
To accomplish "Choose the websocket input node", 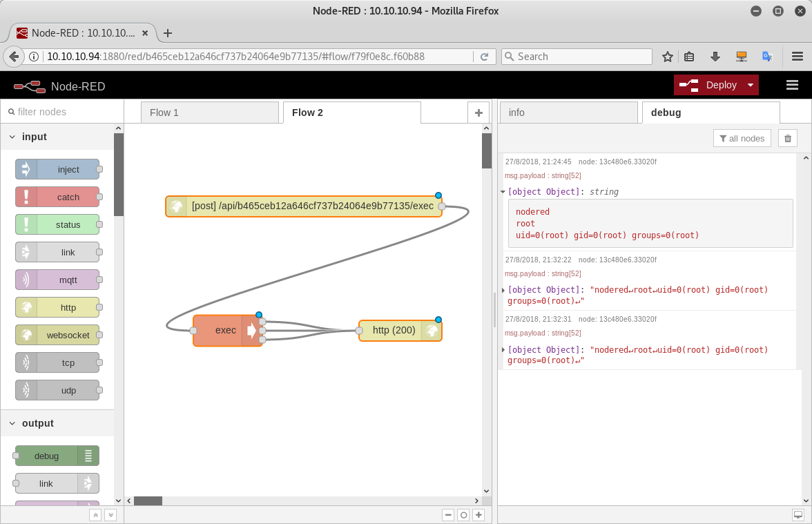I will point(57,335).
